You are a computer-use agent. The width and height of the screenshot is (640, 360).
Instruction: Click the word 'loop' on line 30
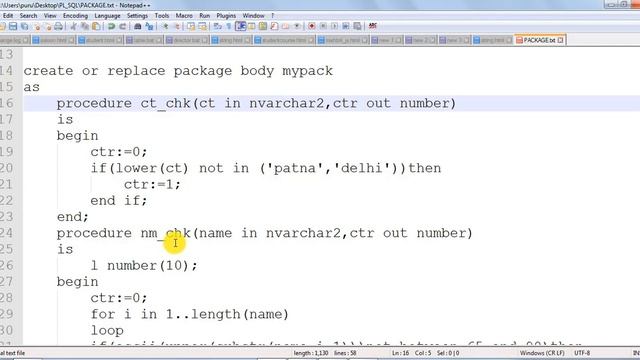pyautogui.click(x=107, y=331)
